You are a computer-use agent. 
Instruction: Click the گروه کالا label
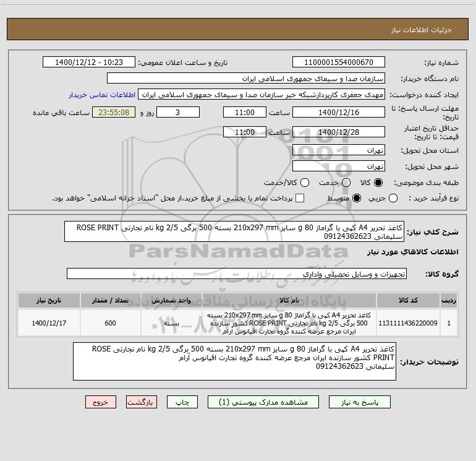pos(442,274)
